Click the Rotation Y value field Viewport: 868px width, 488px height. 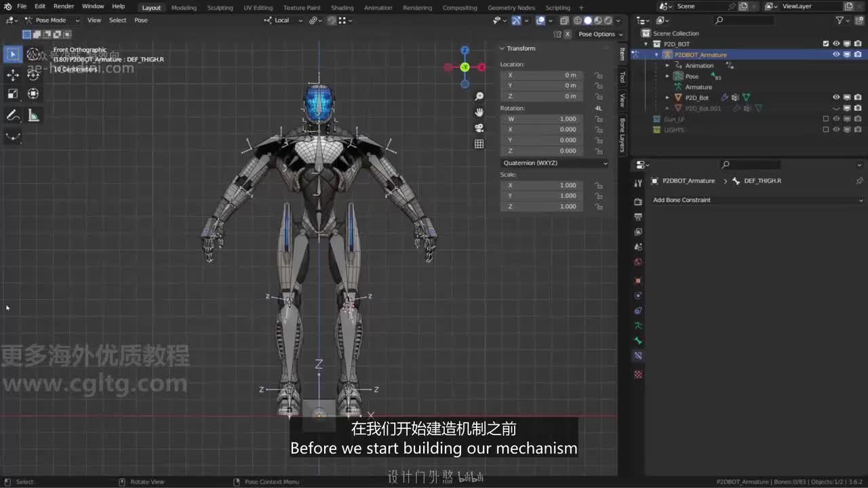(x=542, y=140)
